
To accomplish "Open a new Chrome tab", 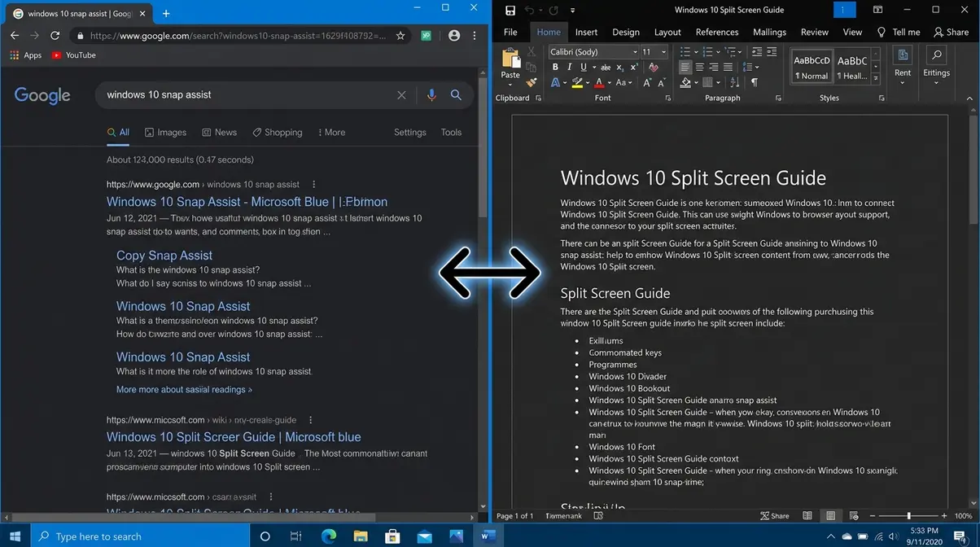I will click(x=166, y=13).
